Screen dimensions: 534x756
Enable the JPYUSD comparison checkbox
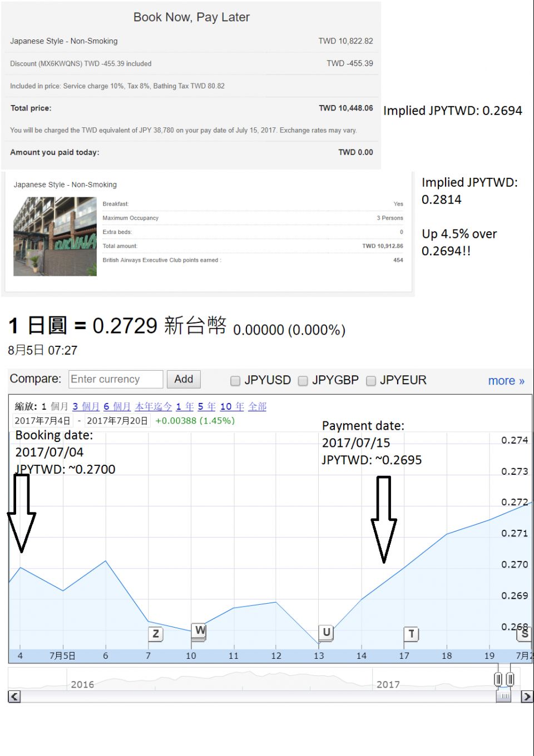[x=235, y=380]
